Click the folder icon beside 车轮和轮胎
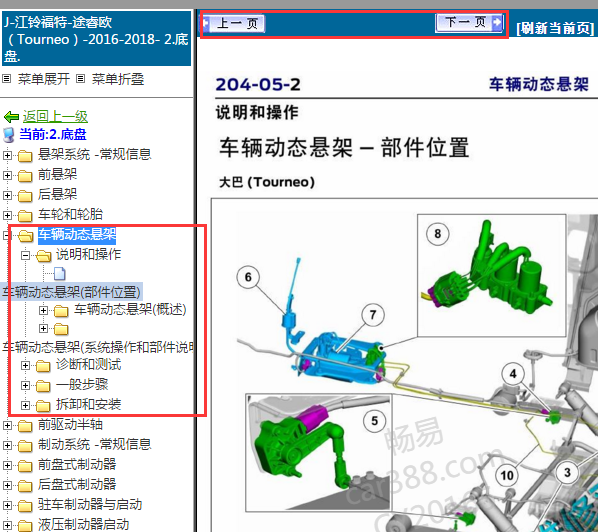This screenshot has height=532, width=598. point(25,216)
